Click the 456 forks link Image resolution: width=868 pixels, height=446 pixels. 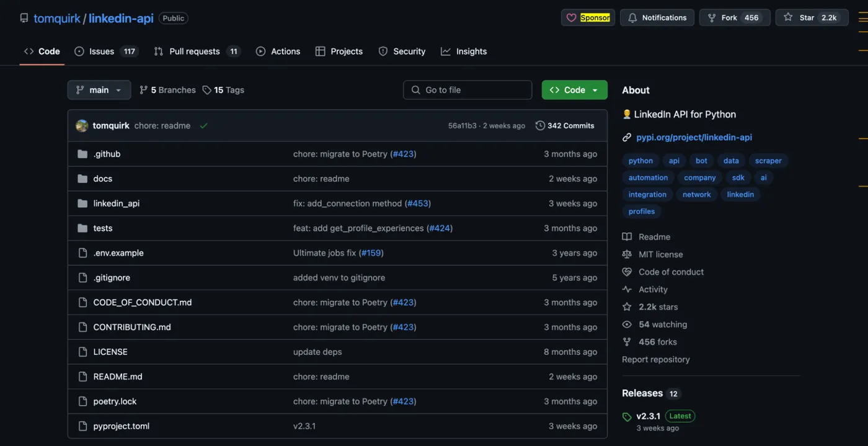658,342
